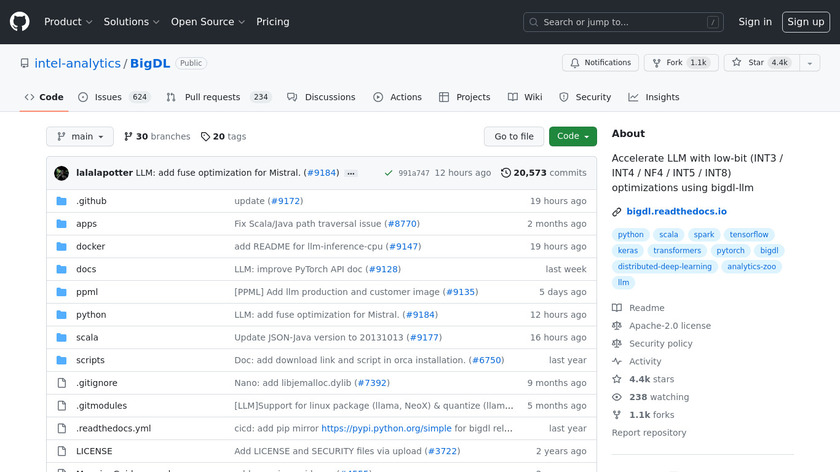
Task: Switch to the Discussions tab
Action: [321, 97]
